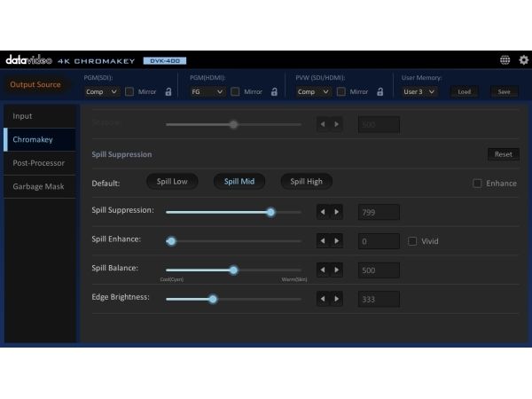Increase Edge Brightness with right arrow
The image size is (532, 399).
tap(336, 299)
